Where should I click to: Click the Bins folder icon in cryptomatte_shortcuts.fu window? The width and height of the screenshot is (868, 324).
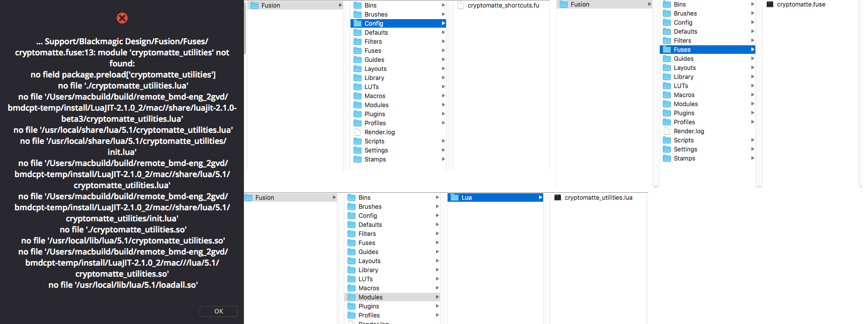358,6
